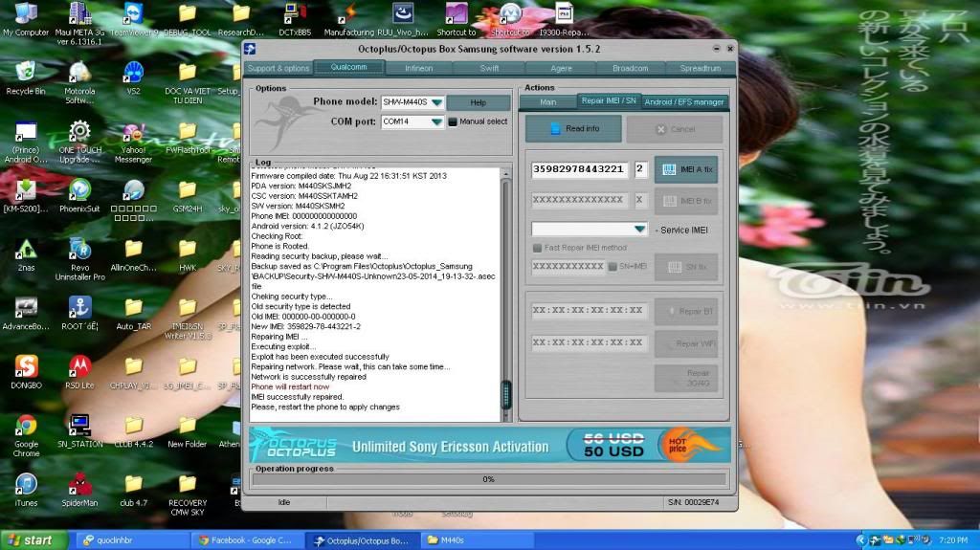Open the Agere tab
This screenshot has width=980, height=550.
click(561, 68)
